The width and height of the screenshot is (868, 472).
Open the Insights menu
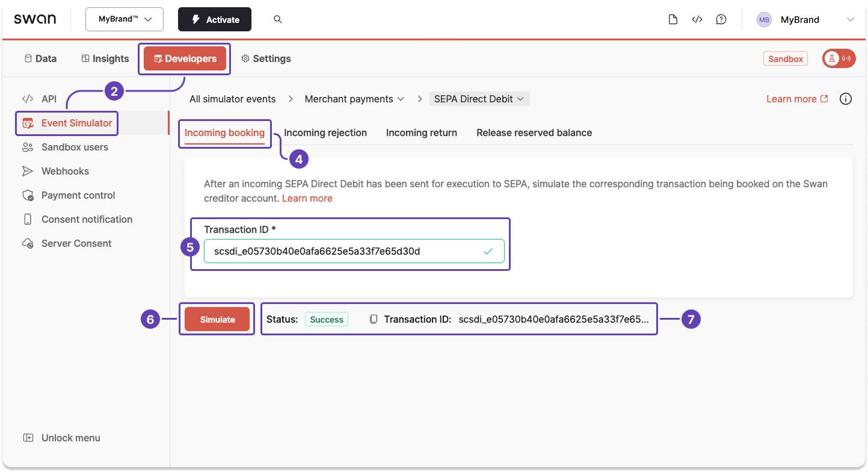[105, 58]
